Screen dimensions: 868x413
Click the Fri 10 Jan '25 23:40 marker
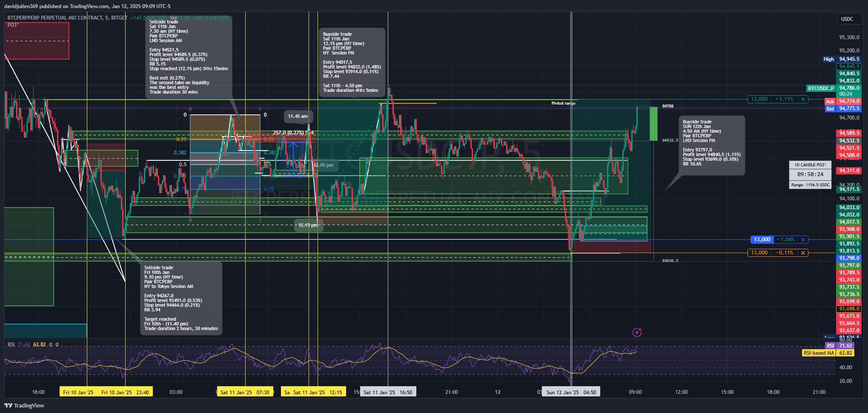point(125,392)
